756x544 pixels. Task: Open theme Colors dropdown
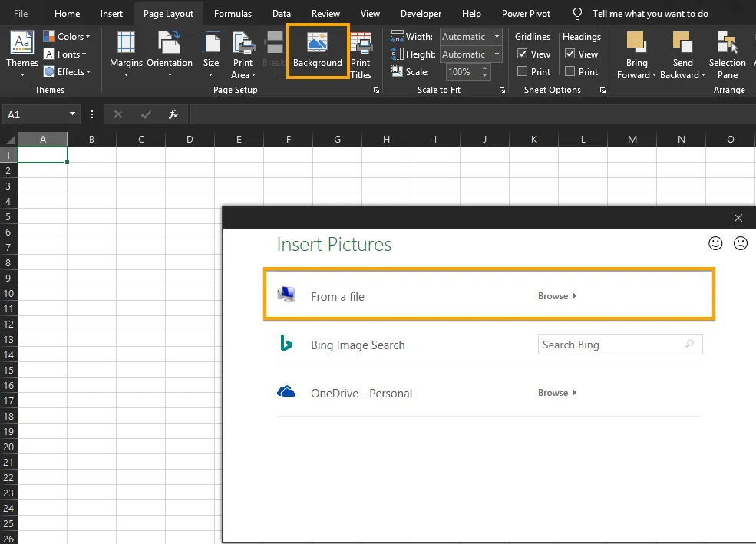67,37
